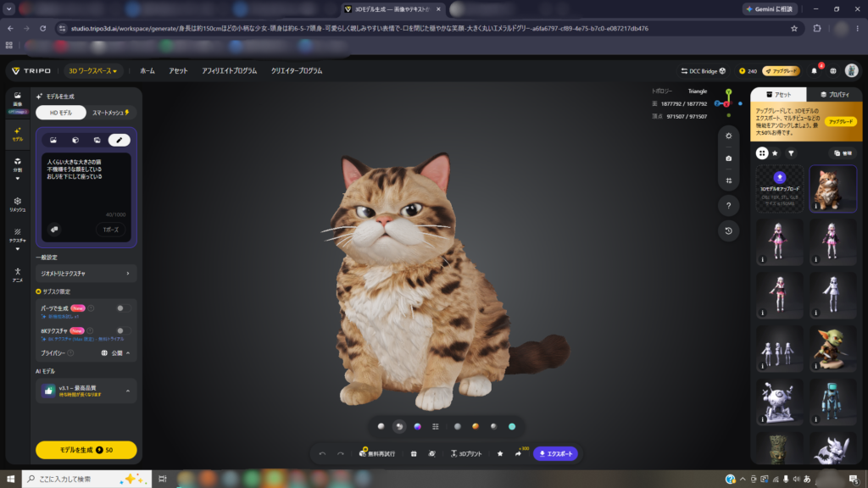The width and height of the screenshot is (868, 488).
Task: Click the redo arrow in the bottom toolbar
Action: click(341, 454)
